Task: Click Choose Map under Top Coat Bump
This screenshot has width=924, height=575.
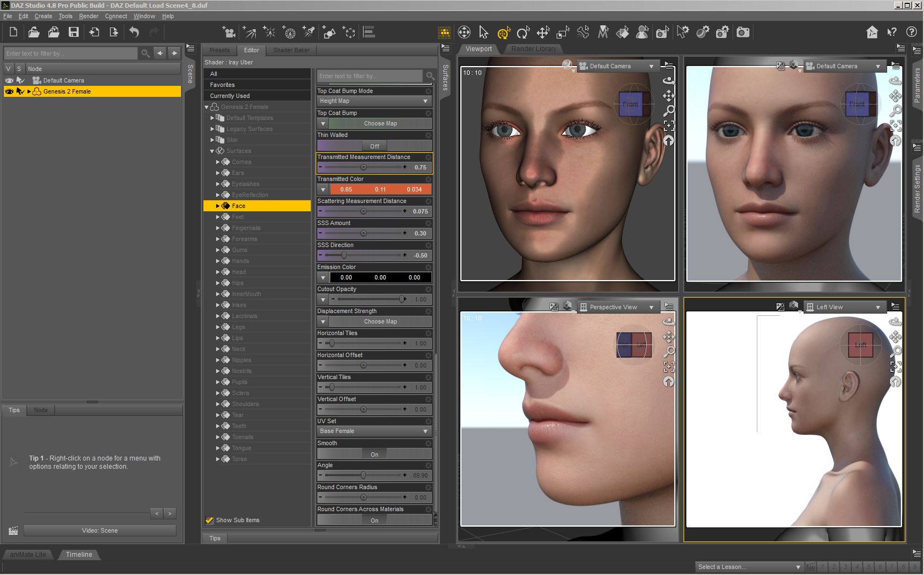Action: (x=380, y=123)
